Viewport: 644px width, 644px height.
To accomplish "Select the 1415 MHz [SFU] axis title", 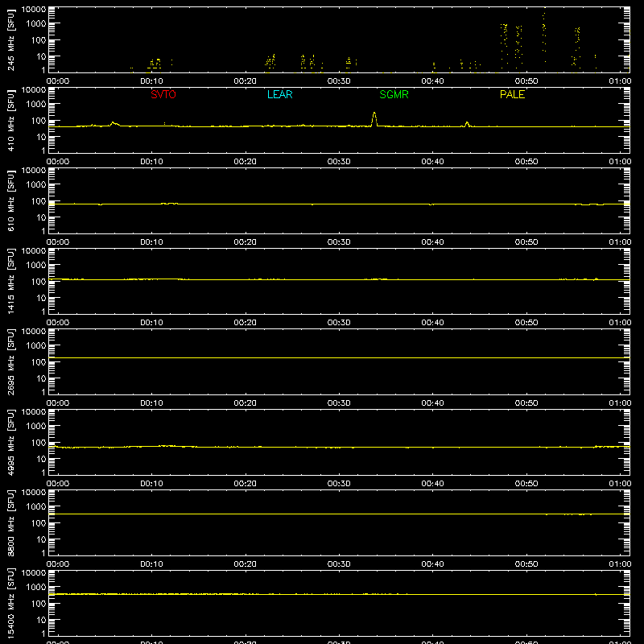I will coord(10,281).
